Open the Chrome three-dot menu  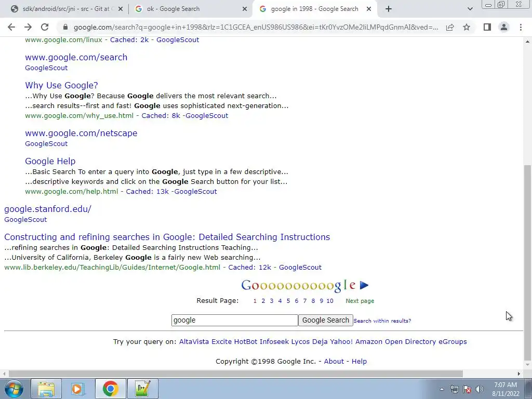(x=521, y=27)
